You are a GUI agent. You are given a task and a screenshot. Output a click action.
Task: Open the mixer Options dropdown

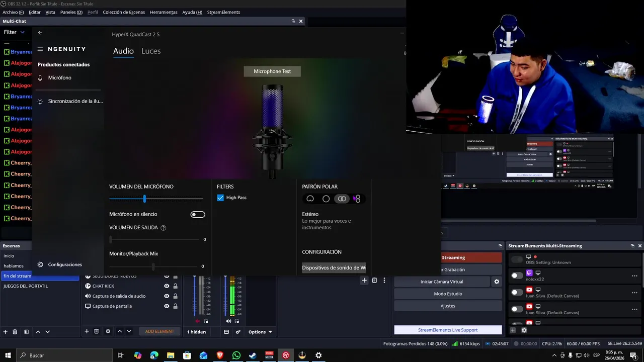(x=260, y=332)
